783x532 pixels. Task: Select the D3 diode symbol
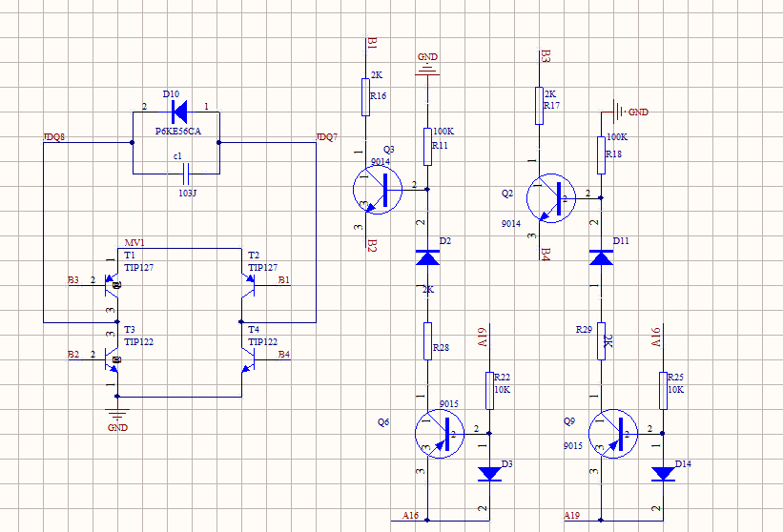(489, 474)
